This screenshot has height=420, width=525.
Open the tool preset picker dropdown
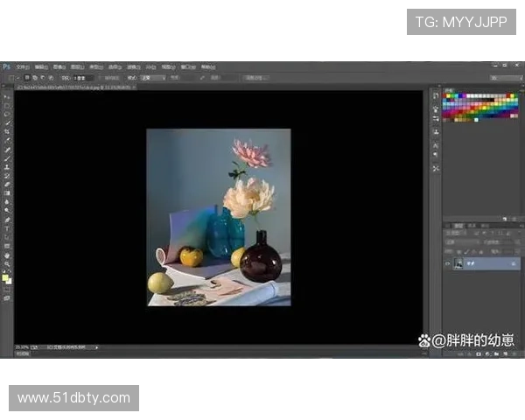click(x=12, y=78)
